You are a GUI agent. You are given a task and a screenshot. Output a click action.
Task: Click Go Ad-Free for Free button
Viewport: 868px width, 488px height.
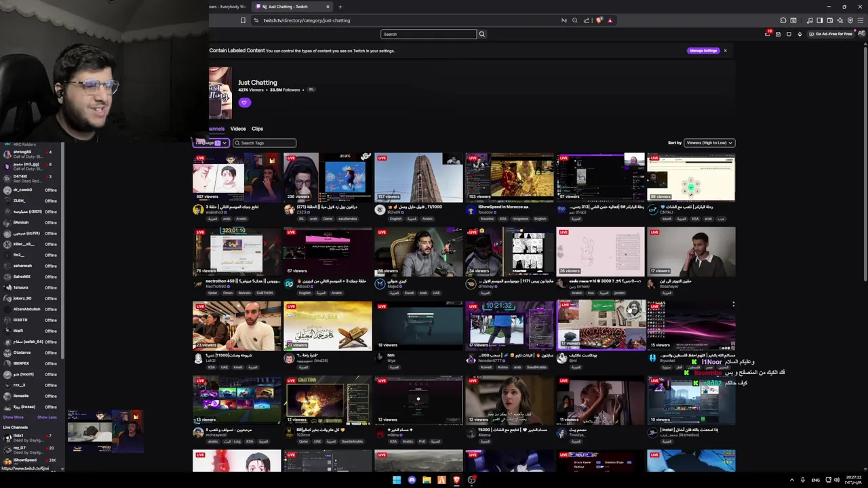pos(831,34)
